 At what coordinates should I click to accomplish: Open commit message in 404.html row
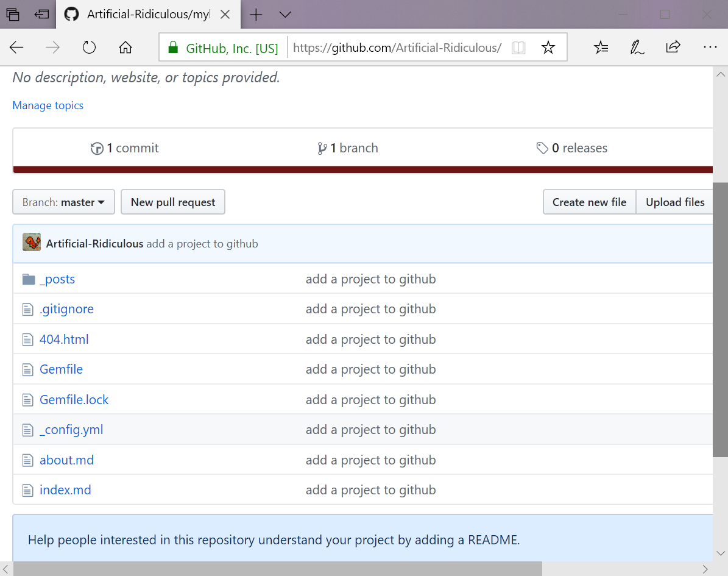click(x=370, y=340)
